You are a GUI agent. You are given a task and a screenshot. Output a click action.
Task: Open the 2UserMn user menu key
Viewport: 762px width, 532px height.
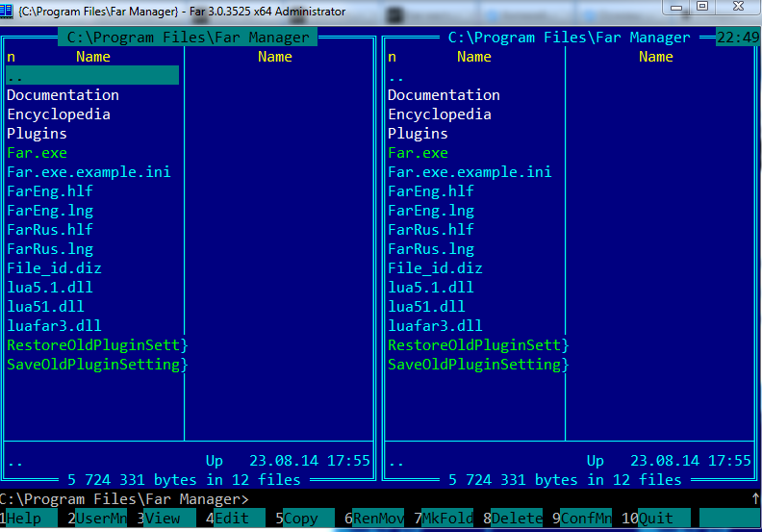pos(97,519)
